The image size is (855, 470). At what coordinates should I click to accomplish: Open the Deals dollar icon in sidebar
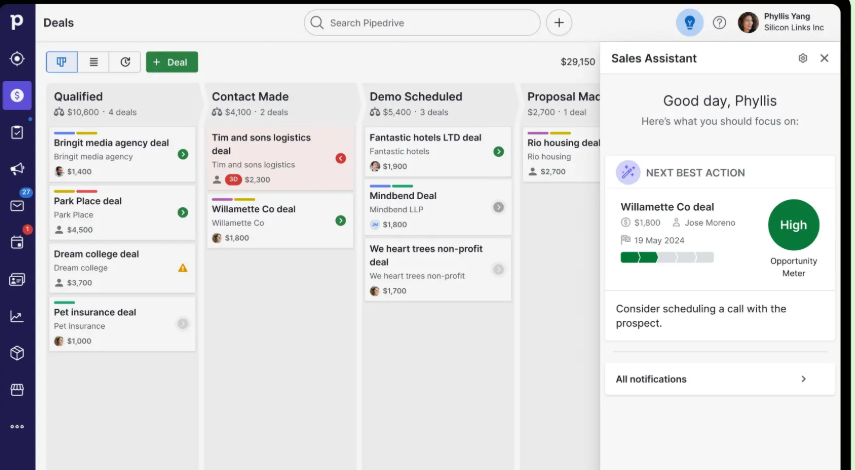(17, 95)
